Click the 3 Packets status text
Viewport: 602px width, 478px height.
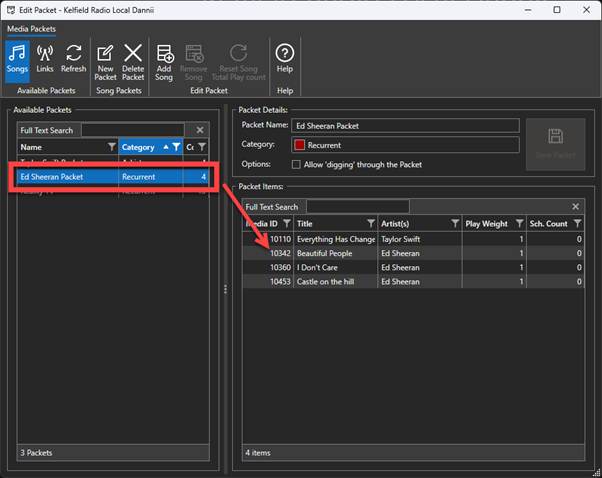click(36, 453)
